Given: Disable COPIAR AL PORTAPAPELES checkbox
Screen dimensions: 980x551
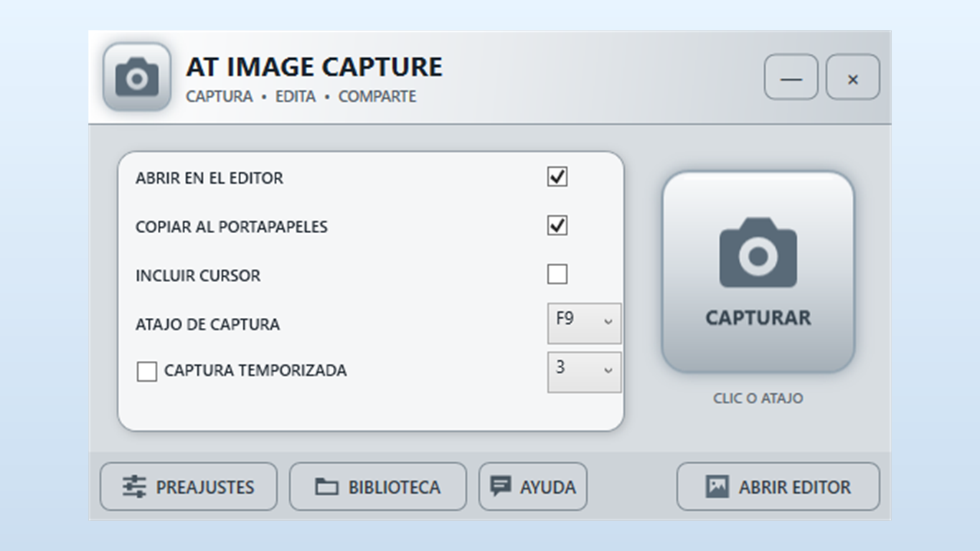Looking at the screenshot, I should (x=557, y=225).
